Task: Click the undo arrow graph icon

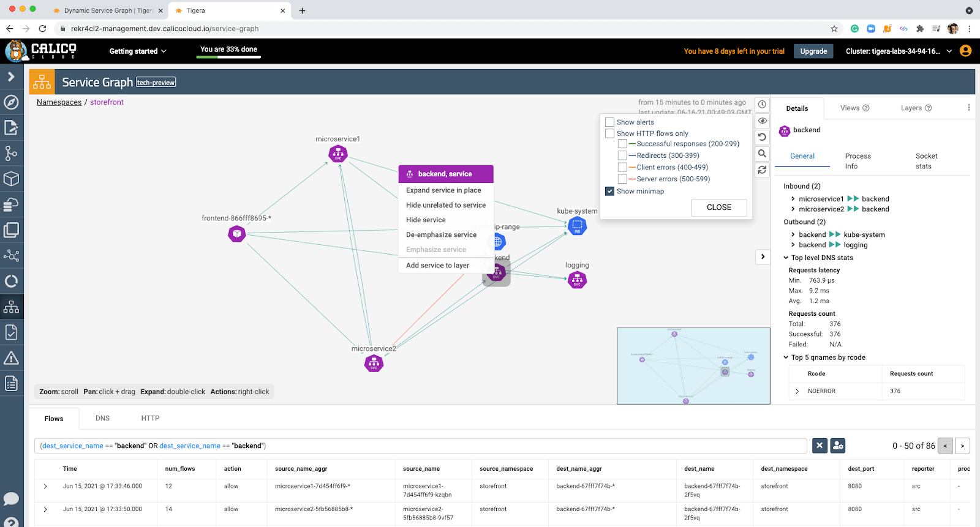Action: (x=762, y=137)
